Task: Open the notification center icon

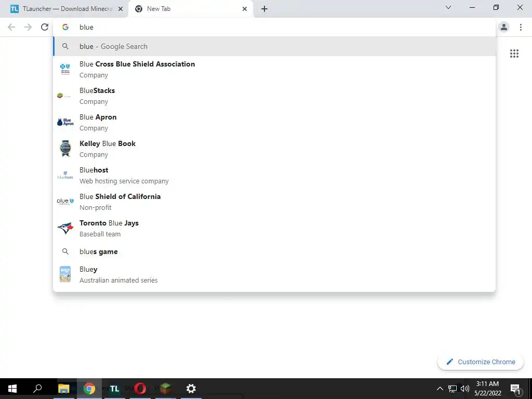Action: (515, 389)
